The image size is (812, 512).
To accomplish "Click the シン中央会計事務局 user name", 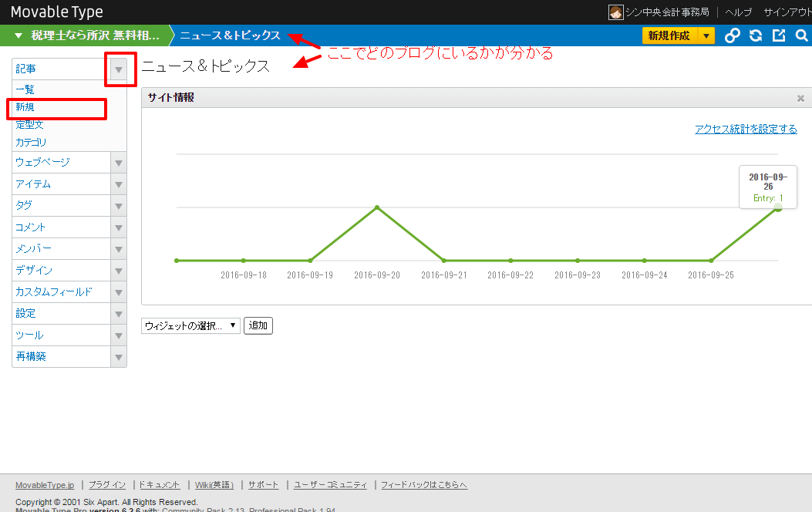I will 667,12.
